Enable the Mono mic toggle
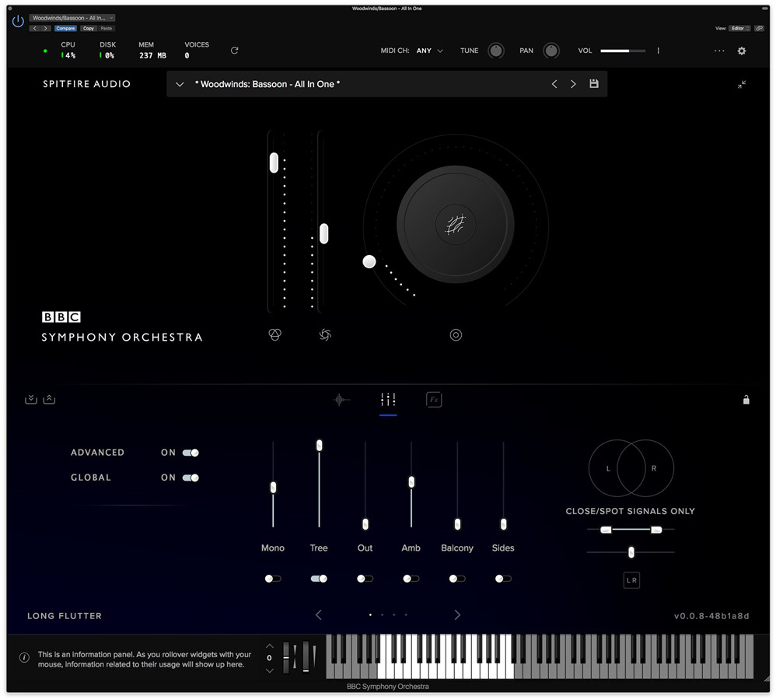Viewport: 776px width, 700px height. [273, 578]
